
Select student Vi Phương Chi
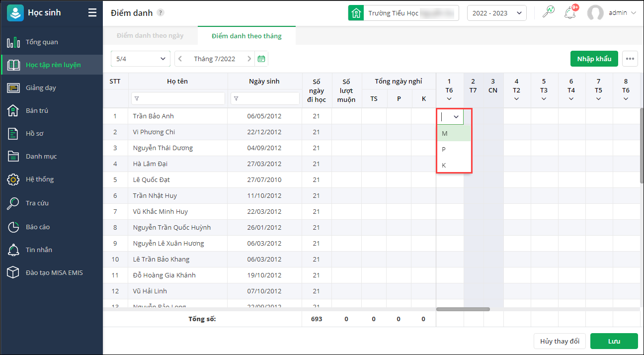coord(154,132)
